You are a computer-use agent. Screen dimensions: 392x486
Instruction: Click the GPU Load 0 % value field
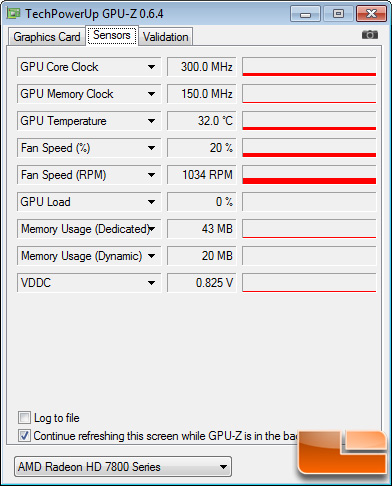click(202, 202)
